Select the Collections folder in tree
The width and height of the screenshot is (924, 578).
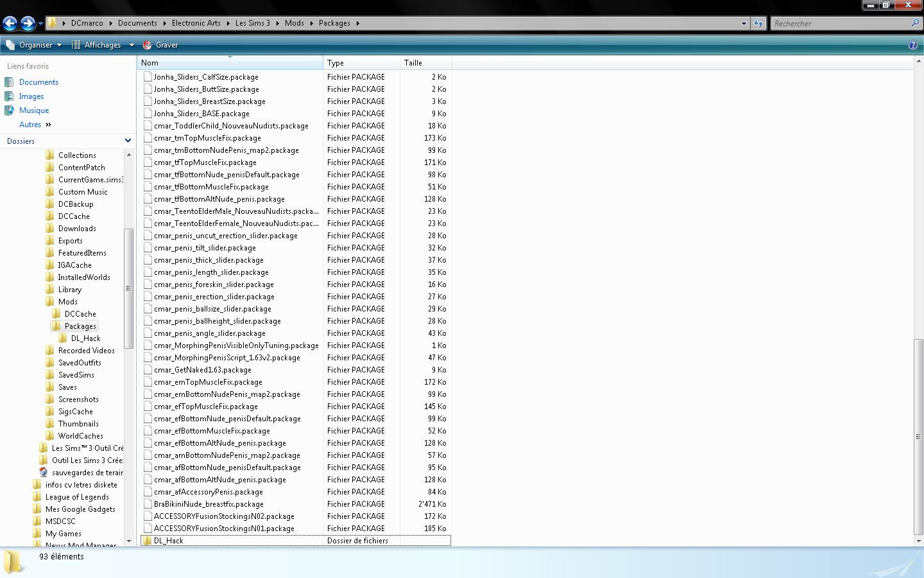point(77,155)
